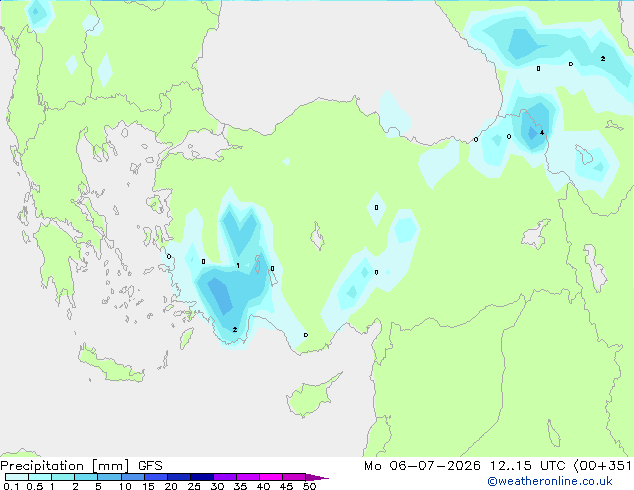Click the above-50 arrow tip of legend
Image resolution: width=634 pixels, height=490 pixels.
(317, 477)
